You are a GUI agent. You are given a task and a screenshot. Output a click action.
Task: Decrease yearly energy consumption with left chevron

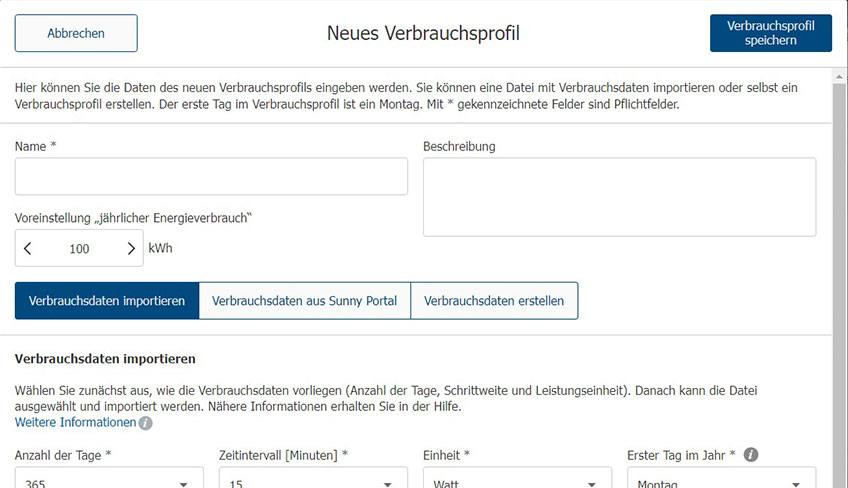(28, 248)
